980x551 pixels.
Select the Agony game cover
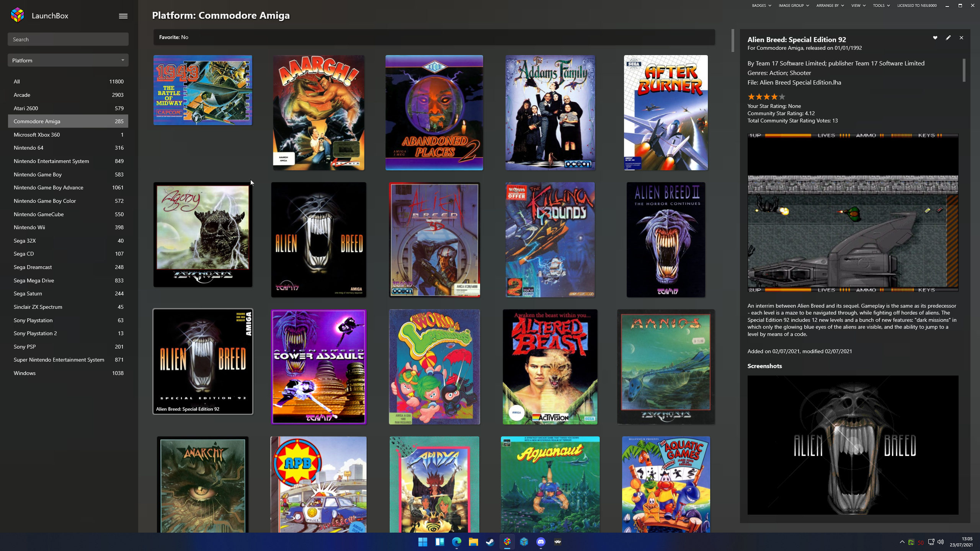pyautogui.click(x=203, y=235)
